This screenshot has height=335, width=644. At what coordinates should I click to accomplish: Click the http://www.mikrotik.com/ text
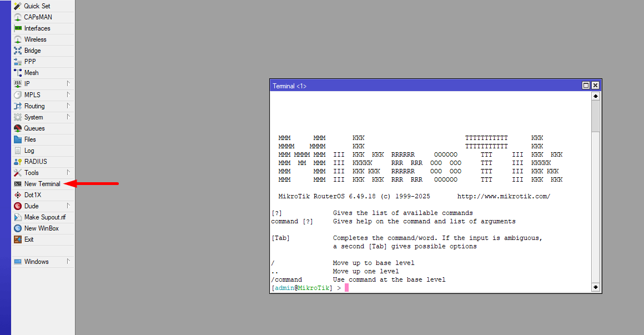point(504,197)
